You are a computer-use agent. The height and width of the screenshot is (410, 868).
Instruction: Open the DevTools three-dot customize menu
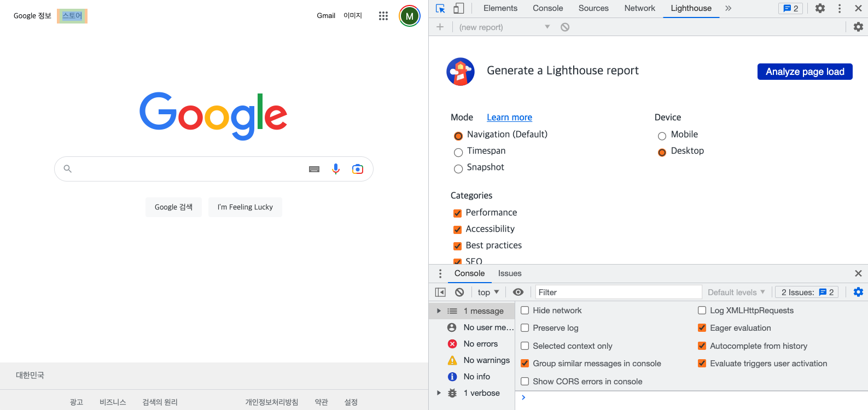[840, 8]
